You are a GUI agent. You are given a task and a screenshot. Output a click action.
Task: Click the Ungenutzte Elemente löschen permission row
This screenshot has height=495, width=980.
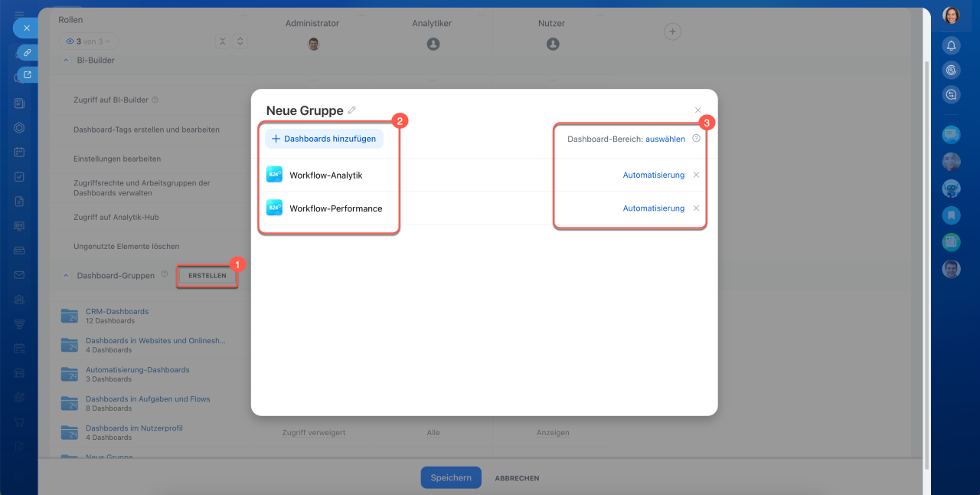pyautogui.click(x=126, y=247)
